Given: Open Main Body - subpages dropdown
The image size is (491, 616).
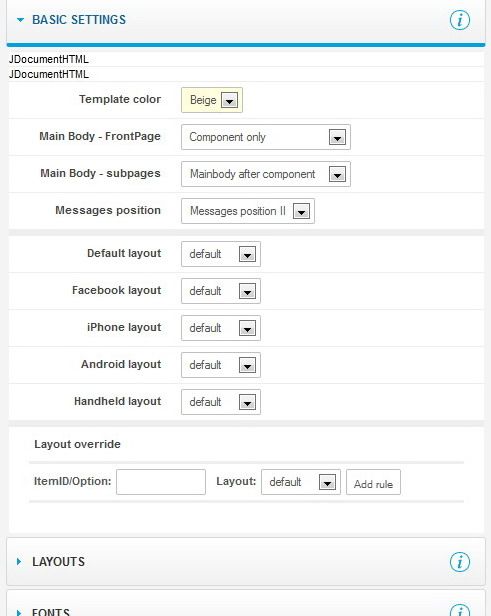Looking at the screenshot, I should tap(266, 174).
